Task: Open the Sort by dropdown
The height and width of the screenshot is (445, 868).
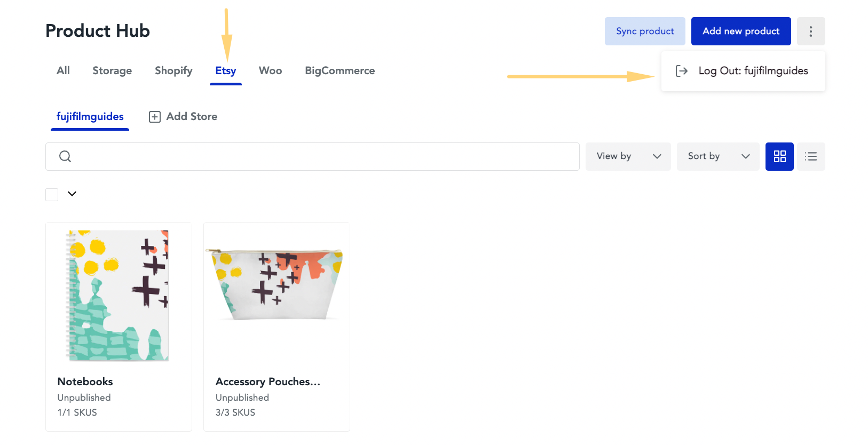Action: tap(718, 156)
